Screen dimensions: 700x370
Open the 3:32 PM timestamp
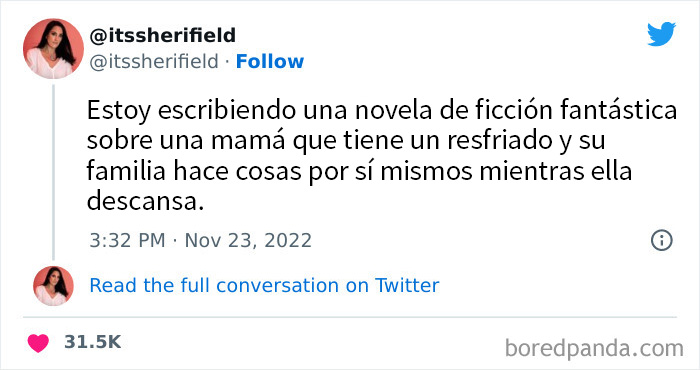pos(127,241)
